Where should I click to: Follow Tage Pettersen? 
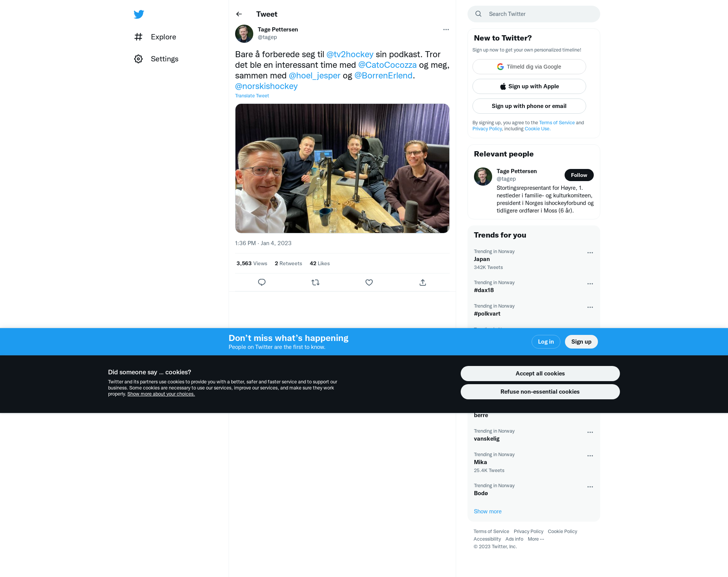tap(579, 175)
